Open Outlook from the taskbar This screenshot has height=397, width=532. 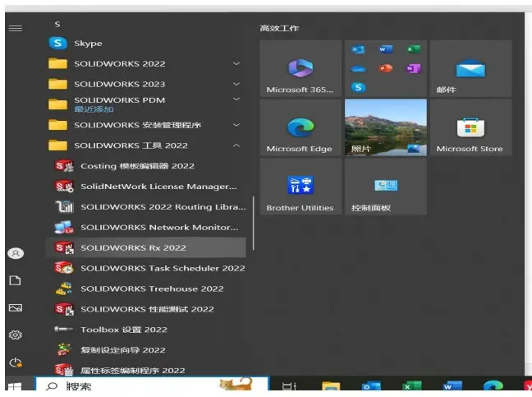coord(371,386)
